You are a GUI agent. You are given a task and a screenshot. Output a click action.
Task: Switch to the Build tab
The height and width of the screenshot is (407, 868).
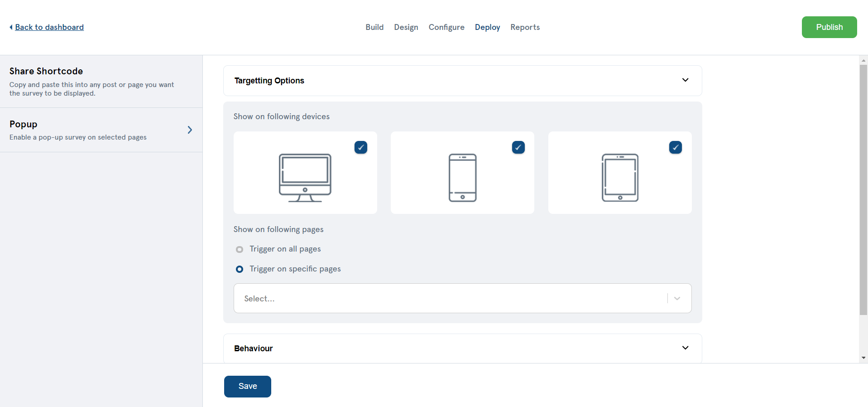click(374, 27)
